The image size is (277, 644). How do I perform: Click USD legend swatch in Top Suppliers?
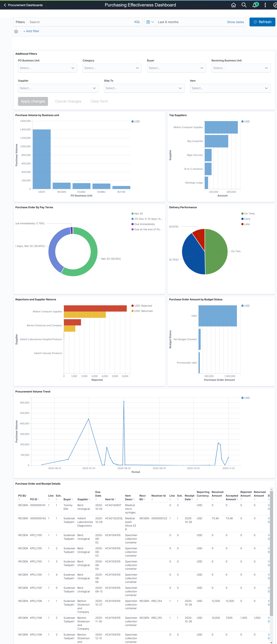click(x=242, y=122)
